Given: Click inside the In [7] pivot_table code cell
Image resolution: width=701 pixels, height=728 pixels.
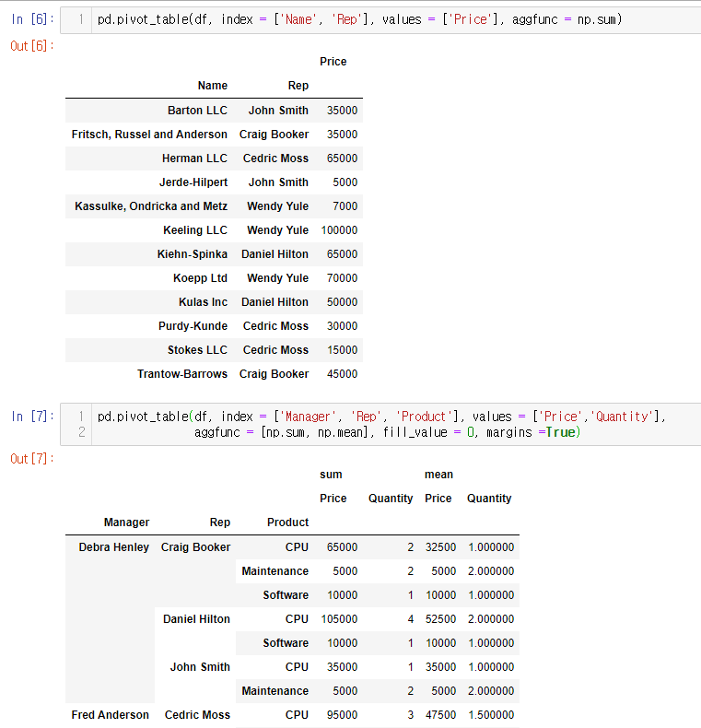Looking at the screenshot, I should [387, 424].
